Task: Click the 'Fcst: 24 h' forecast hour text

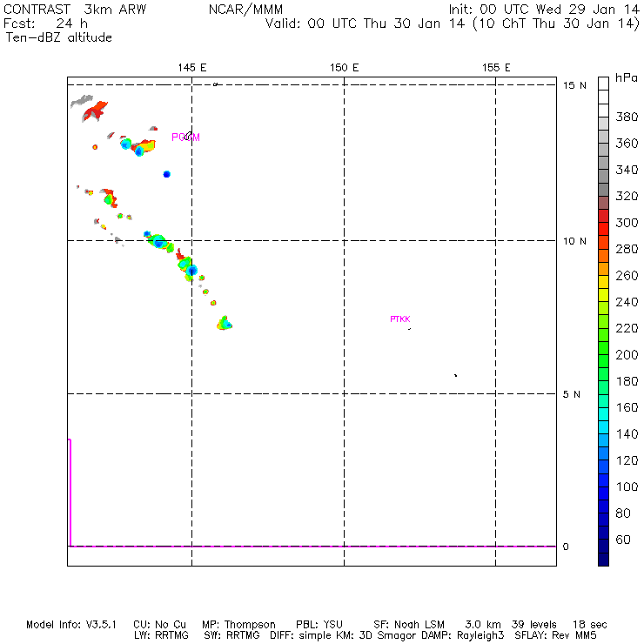Action: pyautogui.click(x=45, y=23)
